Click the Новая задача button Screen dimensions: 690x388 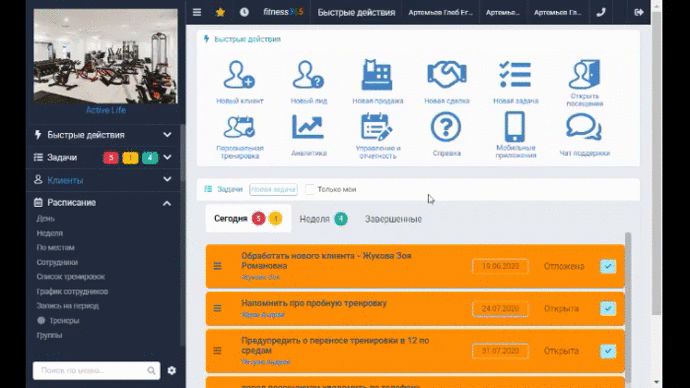coord(273,189)
